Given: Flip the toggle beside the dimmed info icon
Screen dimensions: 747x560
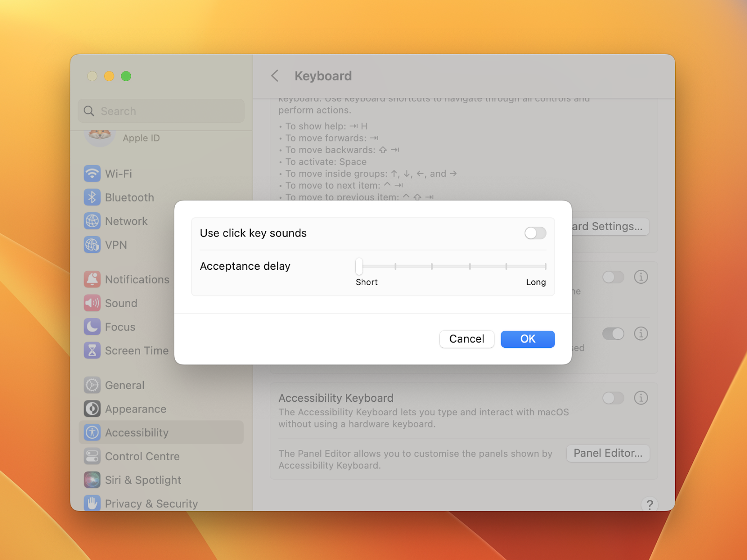Looking at the screenshot, I should 613,277.
